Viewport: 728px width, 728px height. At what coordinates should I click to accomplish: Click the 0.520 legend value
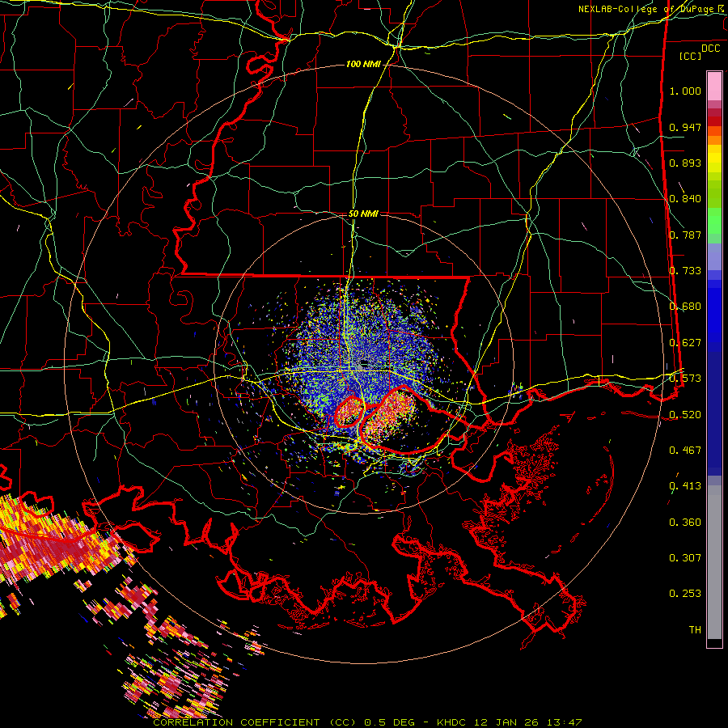pos(685,415)
